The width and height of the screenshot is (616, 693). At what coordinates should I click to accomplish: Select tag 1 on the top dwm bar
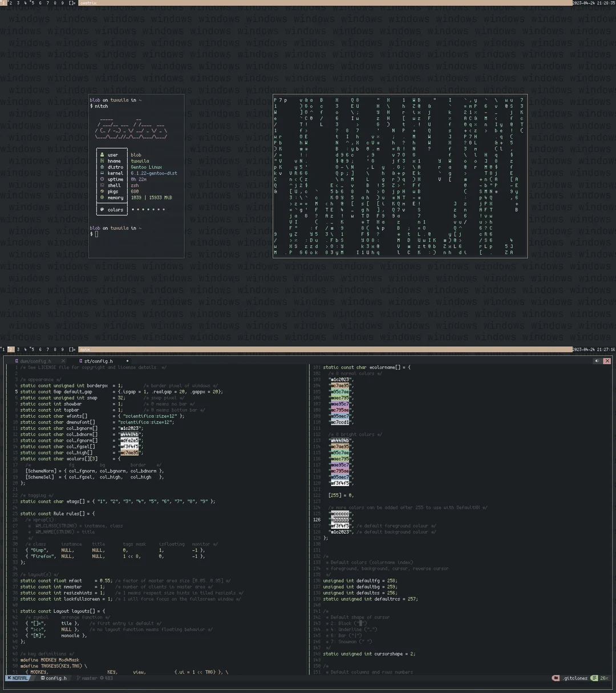(x=3, y=2)
